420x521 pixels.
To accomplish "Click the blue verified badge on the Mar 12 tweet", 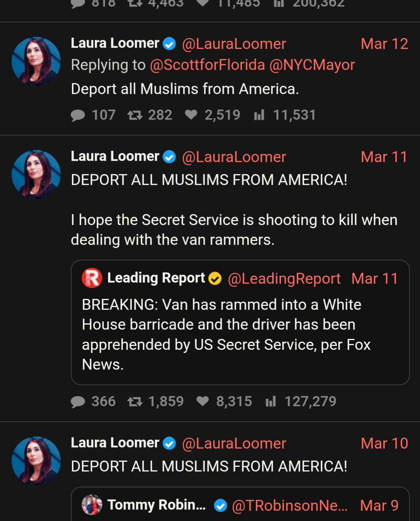I will click(169, 44).
